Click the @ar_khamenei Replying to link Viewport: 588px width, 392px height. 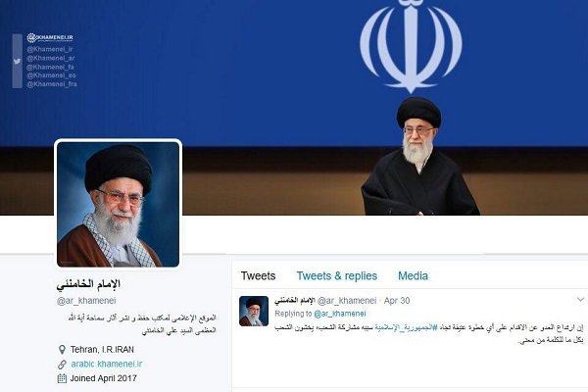[340, 314]
